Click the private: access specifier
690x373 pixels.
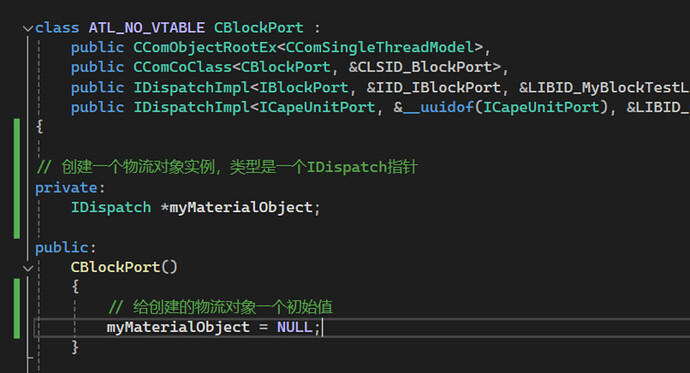(70, 188)
